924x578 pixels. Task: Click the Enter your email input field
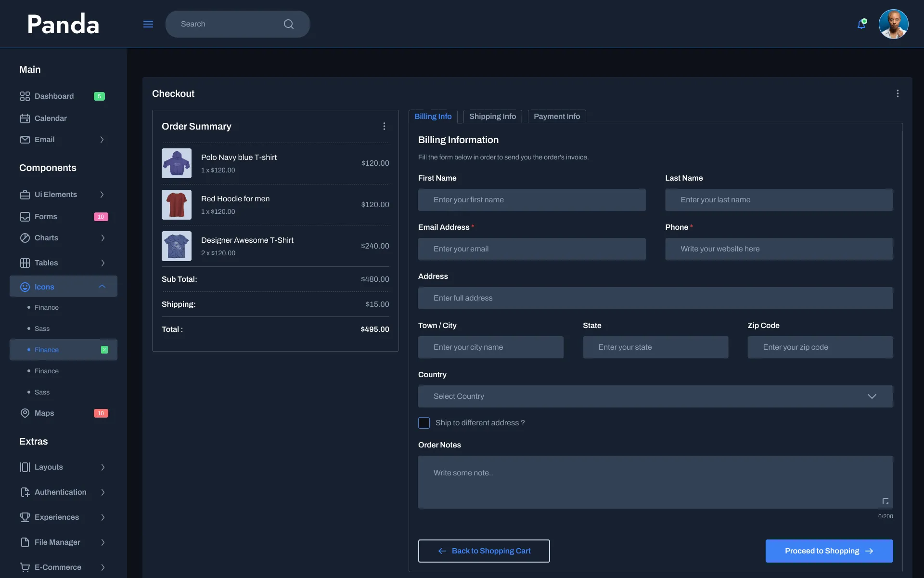[x=531, y=249]
